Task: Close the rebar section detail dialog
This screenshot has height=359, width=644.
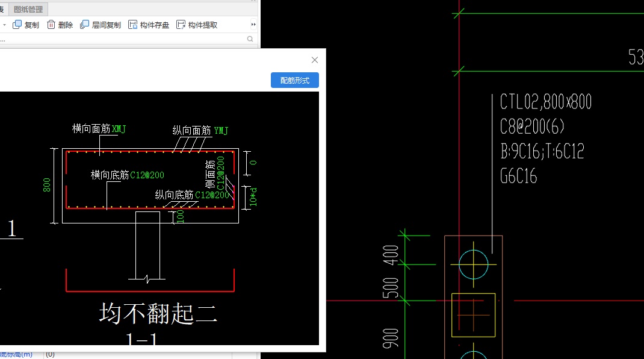Action: pos(314,60)
